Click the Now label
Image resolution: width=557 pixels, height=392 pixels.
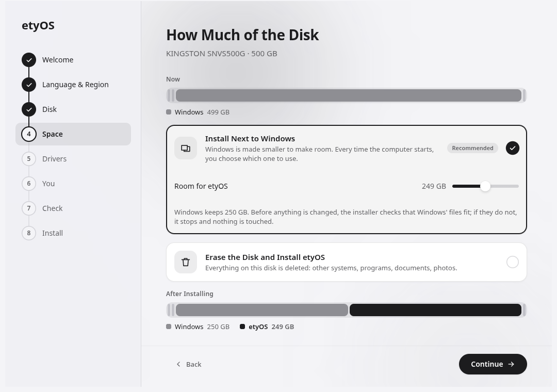[173, 79]
